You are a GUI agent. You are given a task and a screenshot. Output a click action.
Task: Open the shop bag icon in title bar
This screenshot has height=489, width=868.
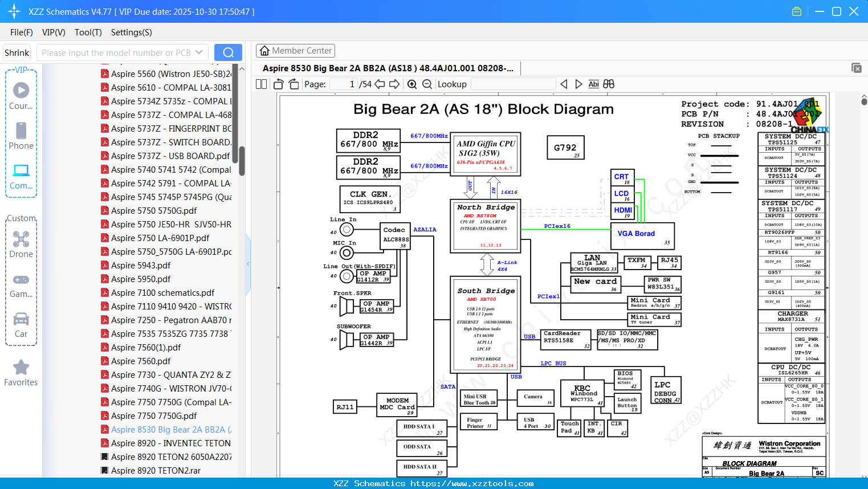coord(797,11)
